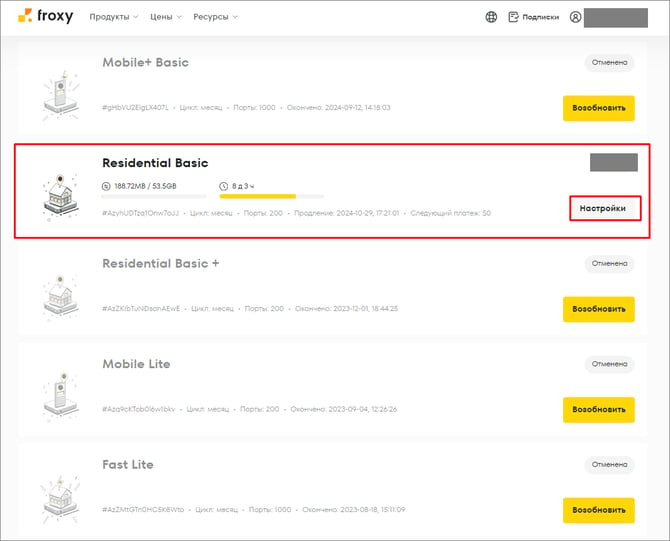Expand the Ресурсы menu
The width and height of the screenshot is (670, 541).
[215, 17]
